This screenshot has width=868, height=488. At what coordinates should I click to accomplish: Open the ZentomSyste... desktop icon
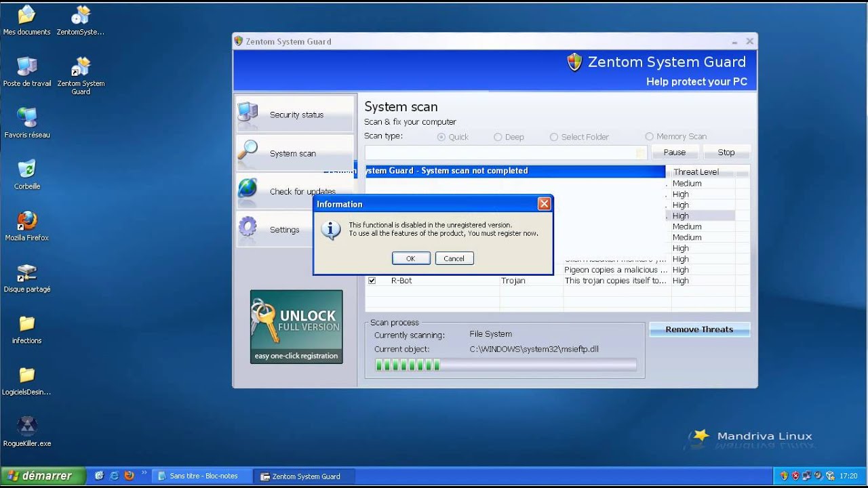pos(81,20)
